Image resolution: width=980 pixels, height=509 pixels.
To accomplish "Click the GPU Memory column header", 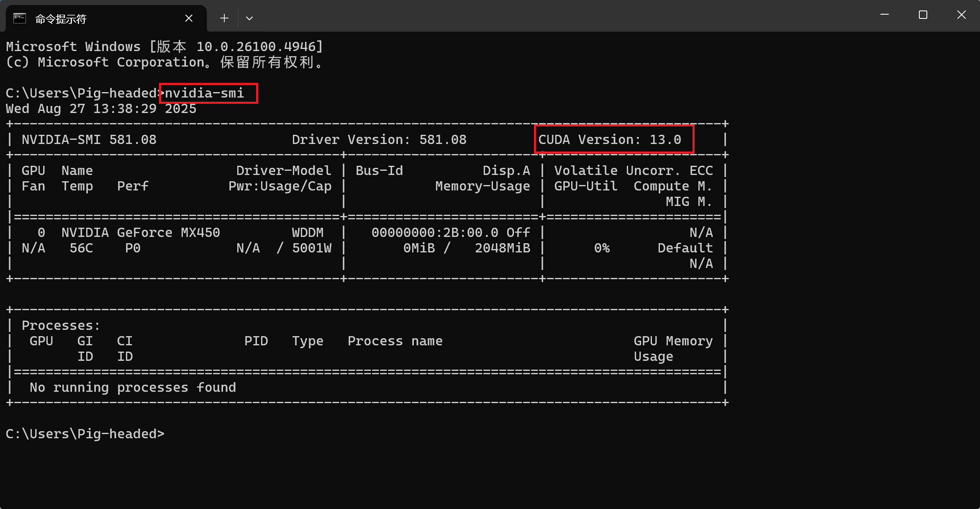I will tap(673, 341).
